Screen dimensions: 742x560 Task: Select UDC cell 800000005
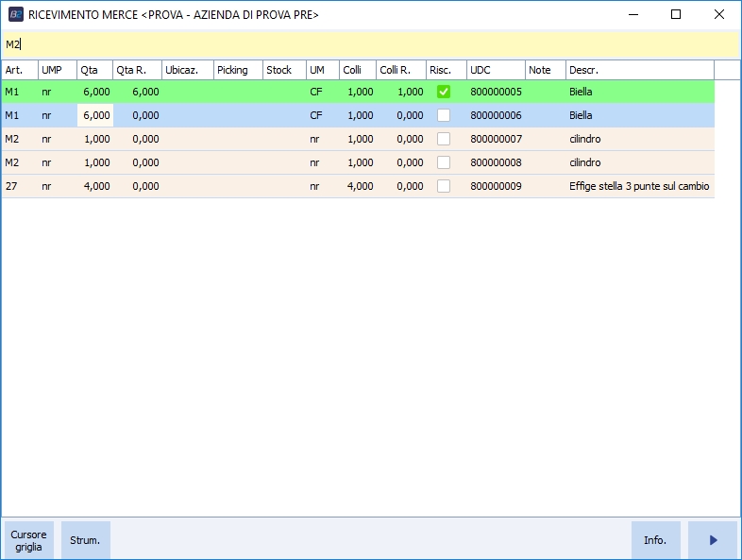496,92
